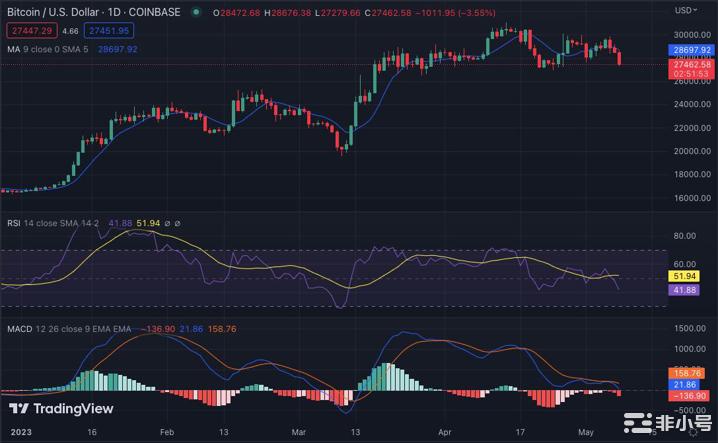This screenshot has width=718, height=443.
Task: Select the MACD 12 26 indicator legend
Action: (69, 329)
